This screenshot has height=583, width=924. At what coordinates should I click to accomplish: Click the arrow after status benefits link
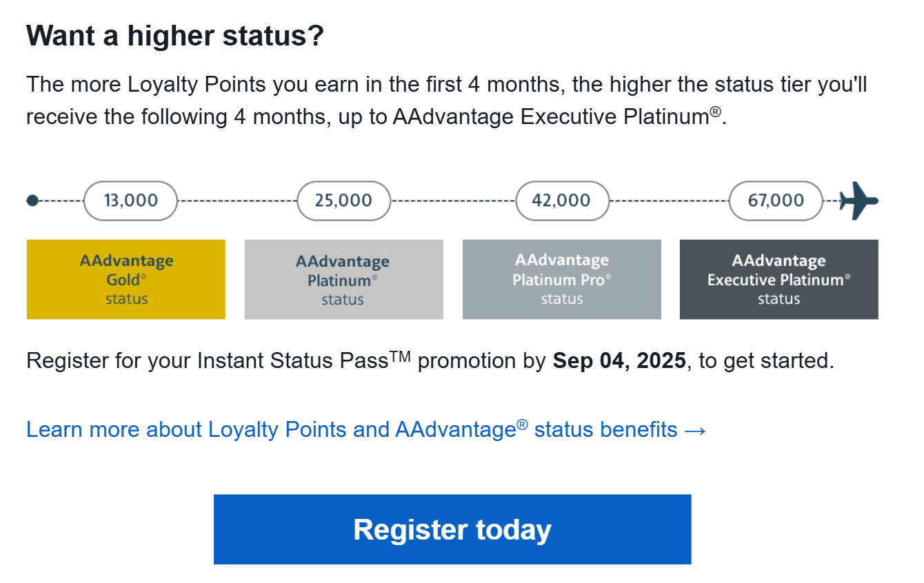coord(696,431)
